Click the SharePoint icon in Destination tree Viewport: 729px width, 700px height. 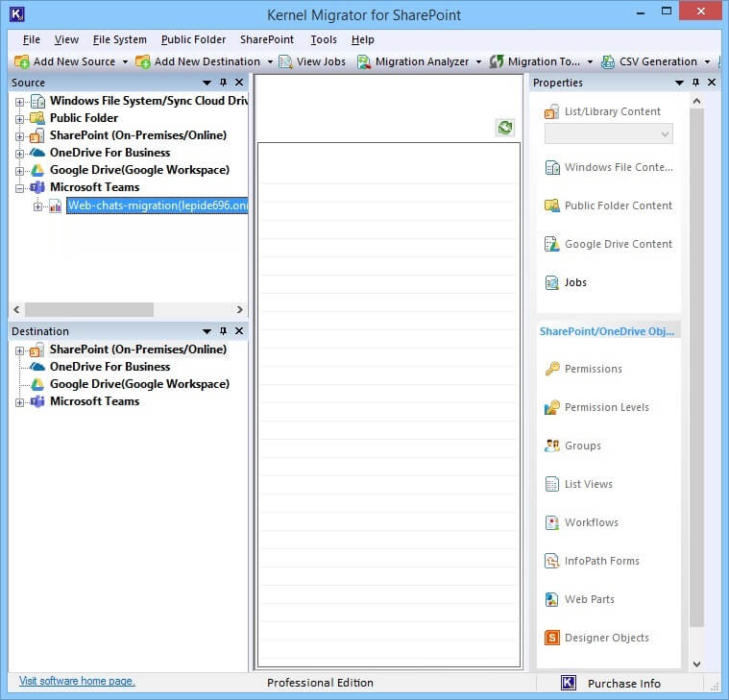pyautogui.click(x=37, y=350)
